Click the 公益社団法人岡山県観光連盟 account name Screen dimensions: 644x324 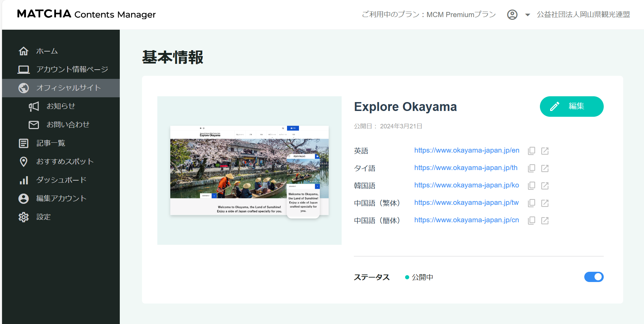click(x=583, y=15)
